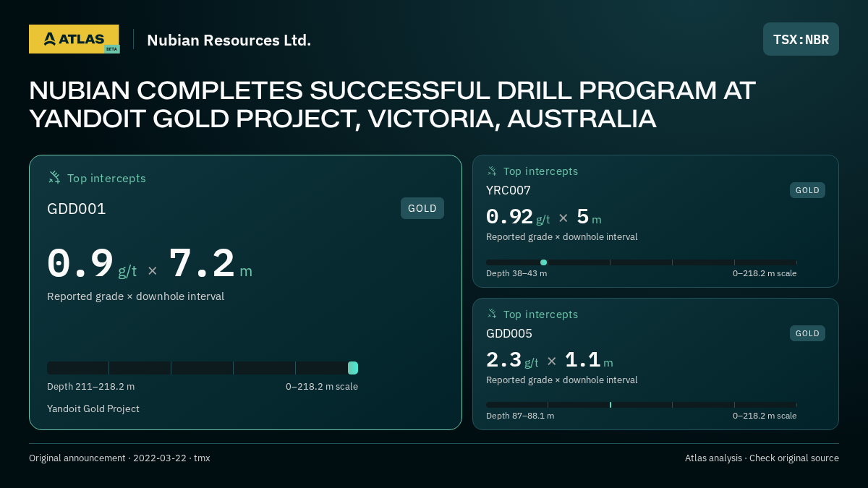Click the YRC007 hole ID
The height and width of the screenshot is (488, 868).
[509, 190]
